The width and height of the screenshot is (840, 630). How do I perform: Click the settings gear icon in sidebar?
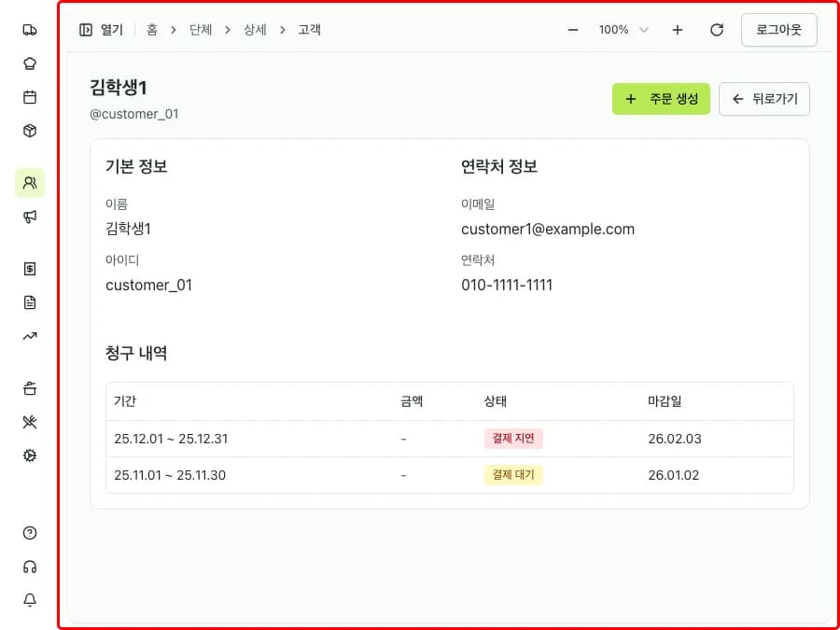(x=29, y=455)
